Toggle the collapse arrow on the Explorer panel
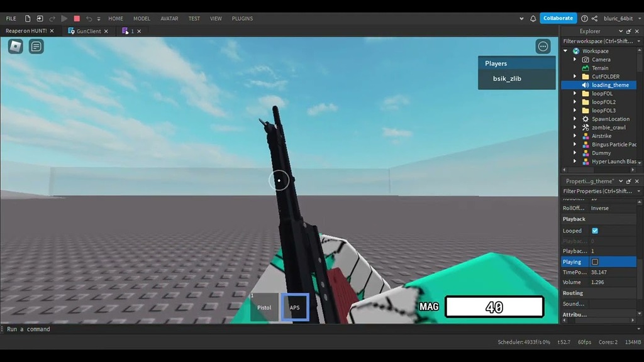The image size is (644, 362). tap(620, 31)
